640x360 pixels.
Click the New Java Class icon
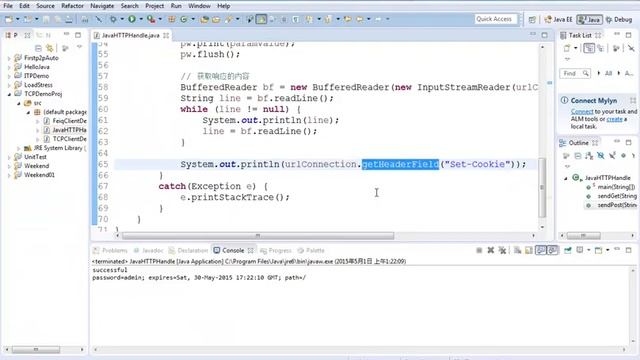184,19
